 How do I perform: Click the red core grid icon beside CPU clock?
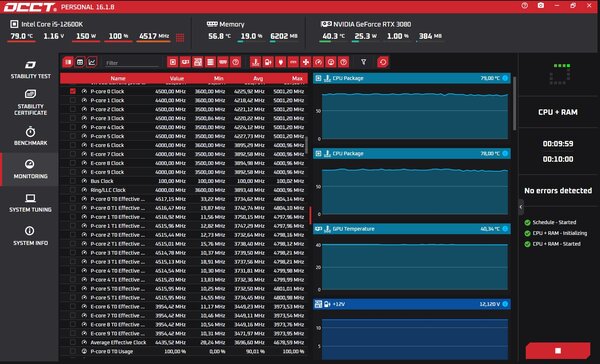pos(180,38)
